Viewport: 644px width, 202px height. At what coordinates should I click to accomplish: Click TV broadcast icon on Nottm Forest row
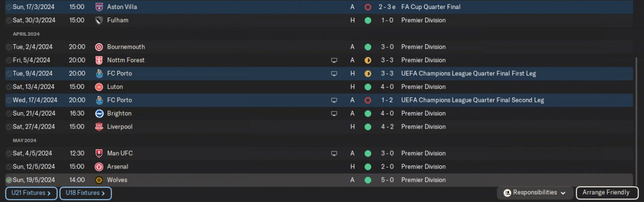coord(334,60)
